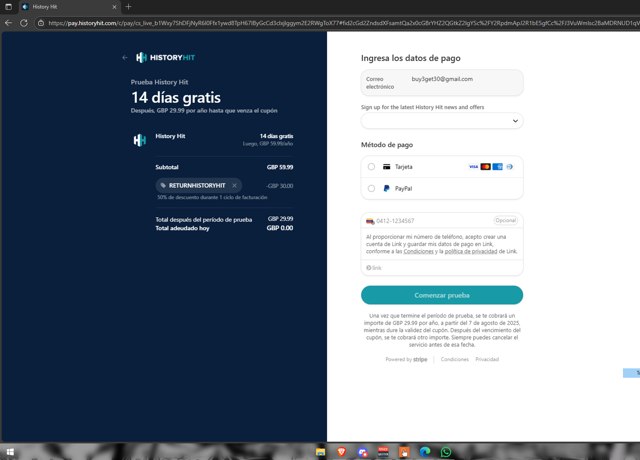Click the email field showing buy3get30@gmail.com
The width and height of the screenshot is (640, 460).
pyautogui.click(x=442, y=82)
